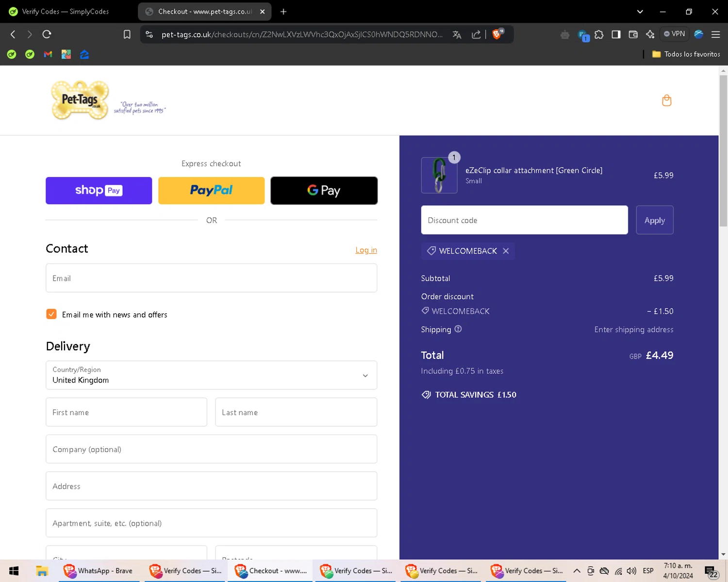Choose Google Pay express checkout

pos(324,191)
